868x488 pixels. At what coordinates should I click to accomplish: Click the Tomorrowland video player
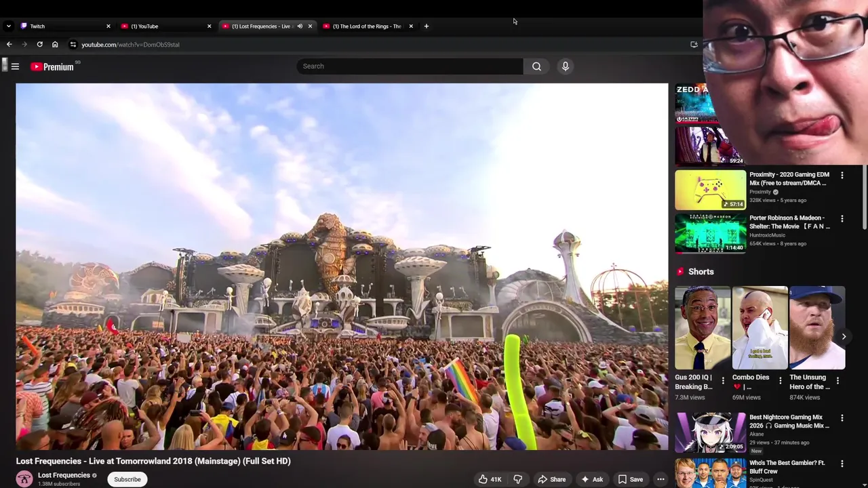pos(342,266)
